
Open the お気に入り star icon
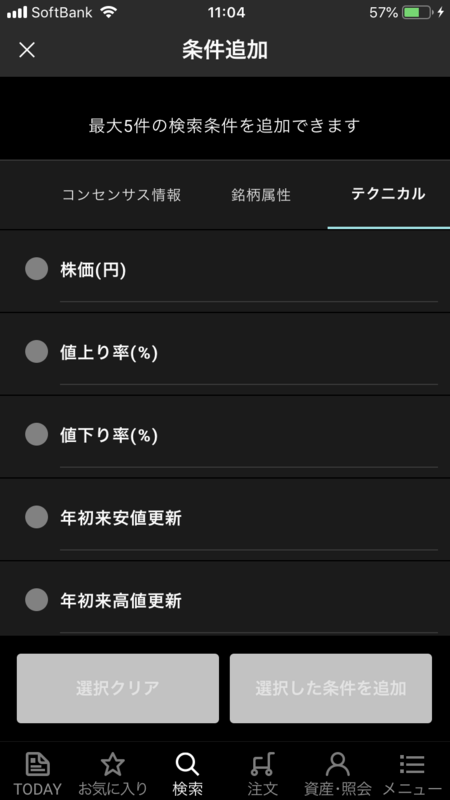[113, 765]
